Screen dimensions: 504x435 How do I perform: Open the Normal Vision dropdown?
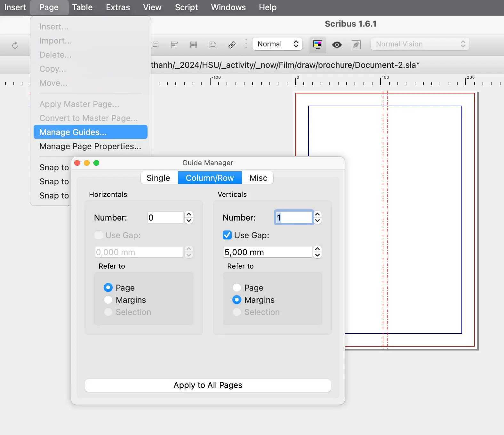[420, 44]
